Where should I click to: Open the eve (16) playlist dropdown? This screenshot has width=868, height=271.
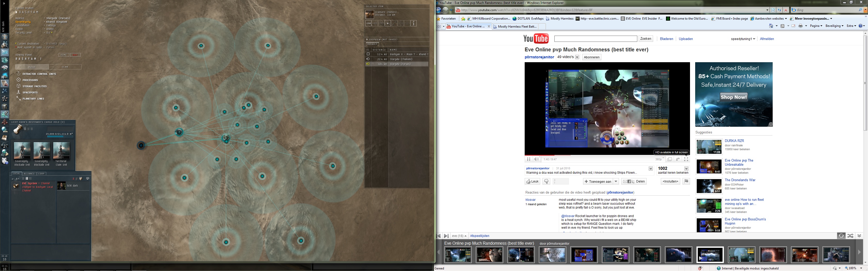tap(459, 236)
